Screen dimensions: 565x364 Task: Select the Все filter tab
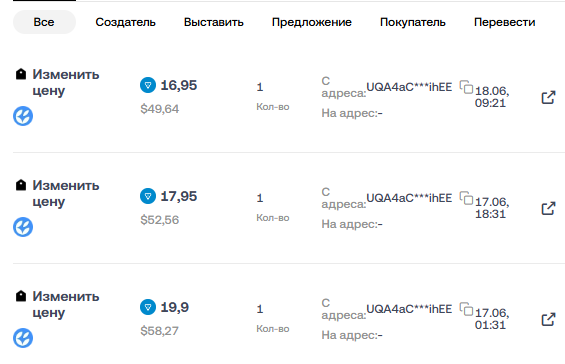coord(44,22)
